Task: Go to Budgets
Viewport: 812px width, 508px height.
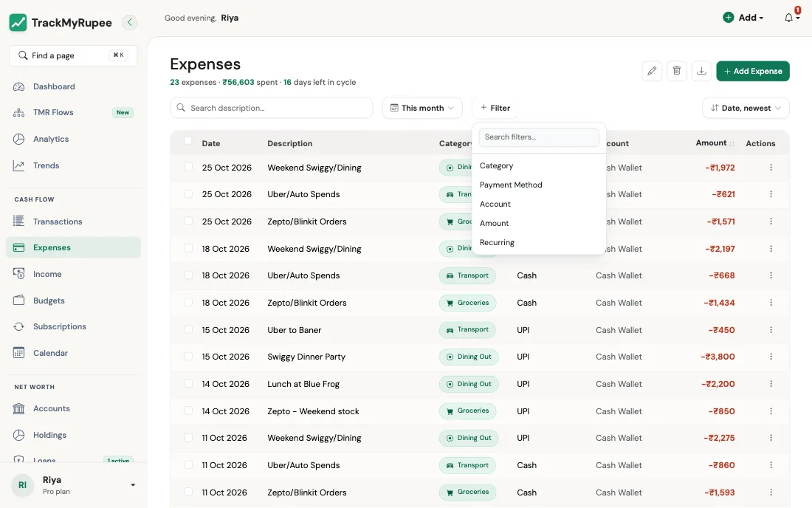Action: (x=73, y=301)
